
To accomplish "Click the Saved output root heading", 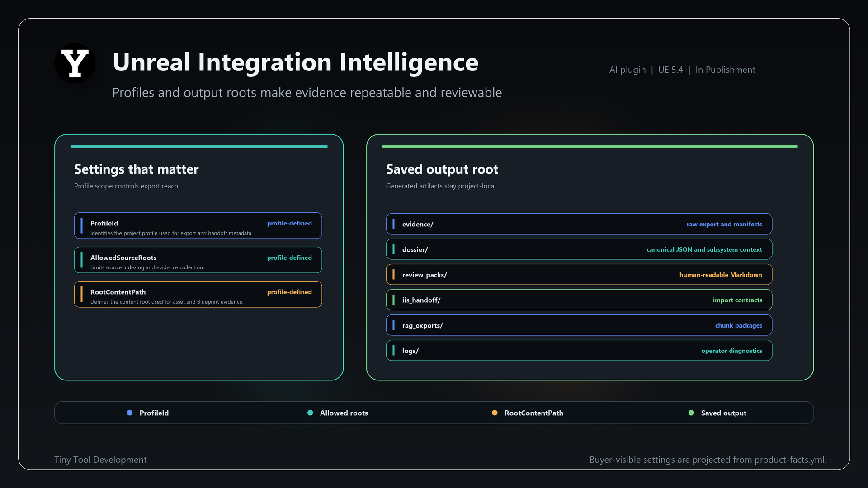I will point(442,169).
